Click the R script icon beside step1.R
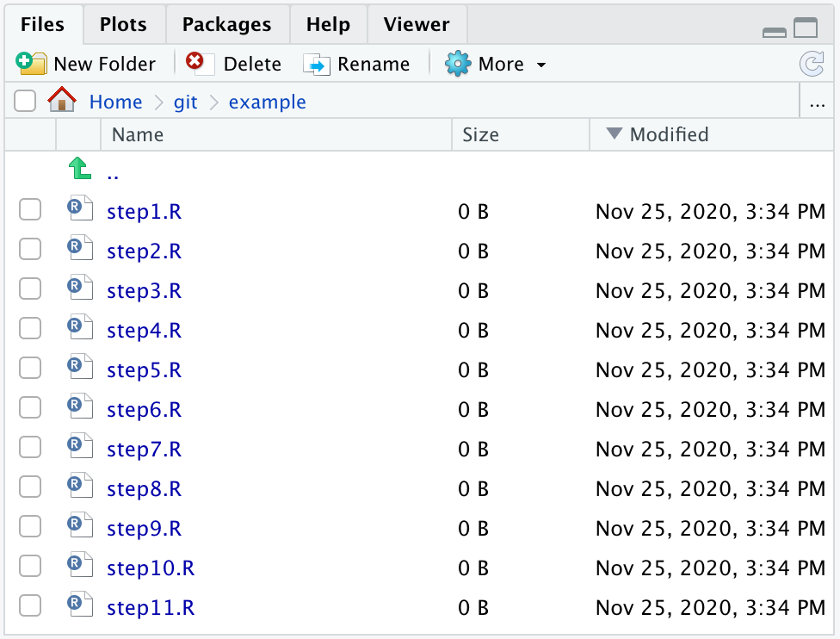Image resolution: width=840 pixels, height=639 pixels. pos(79,208)
